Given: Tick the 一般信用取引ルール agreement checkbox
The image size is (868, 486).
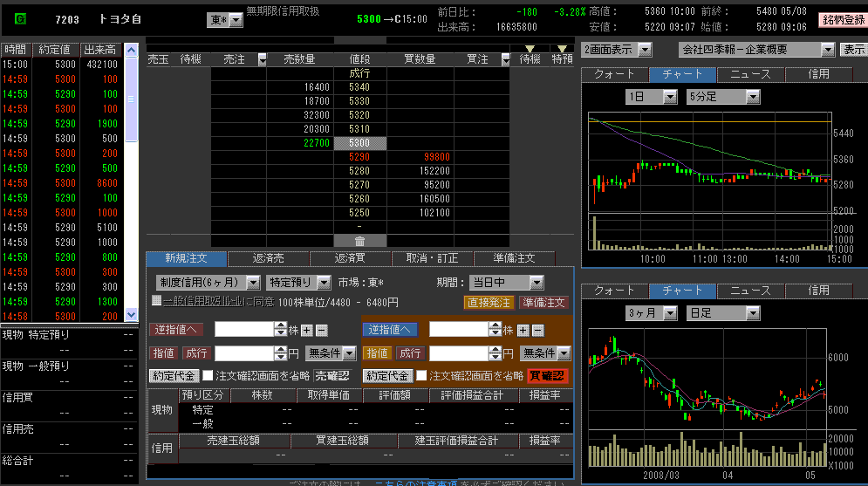Looking at the screenshot, I should pyautogui.click(x=157, y=301).
